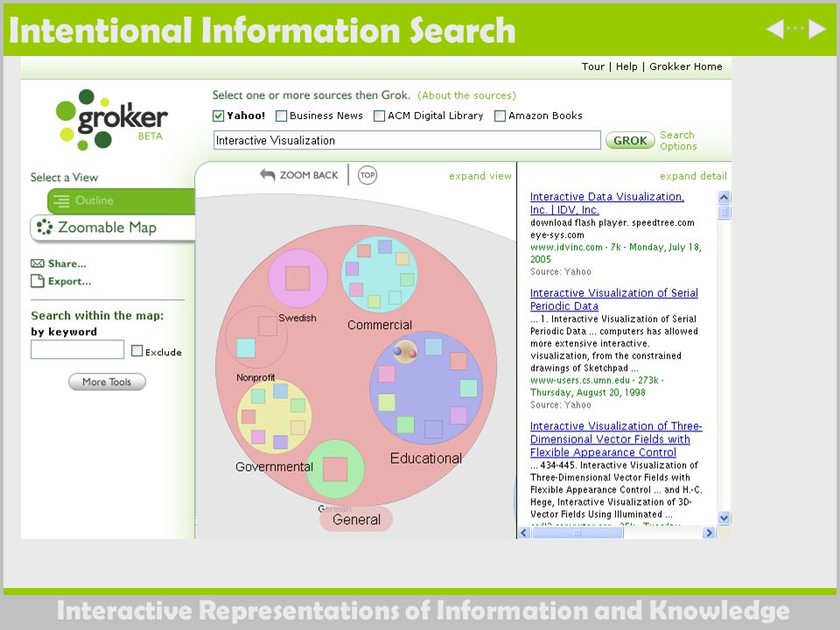The width and height of the screenshot is (840, 630).
Task: Click the Governmental label
Action: pyautogui.click(x=274, y=466)
